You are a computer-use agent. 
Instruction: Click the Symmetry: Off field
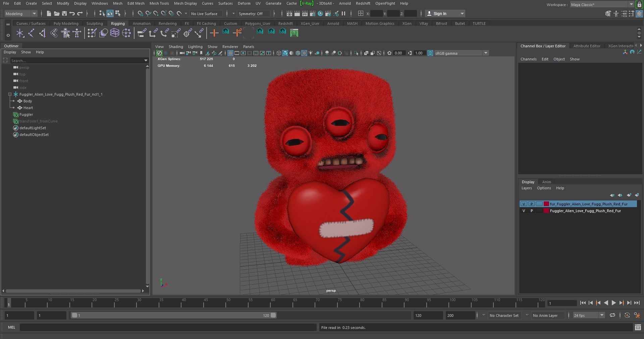click(x=253, y=14)
